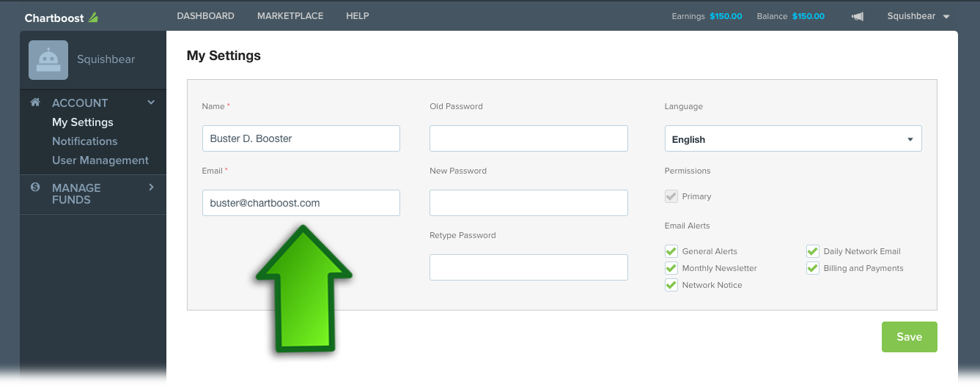Click the Earnings $150.00 amount
This screenshot has height=386, width=980.
pyautogui.click(x=726, y=16)
